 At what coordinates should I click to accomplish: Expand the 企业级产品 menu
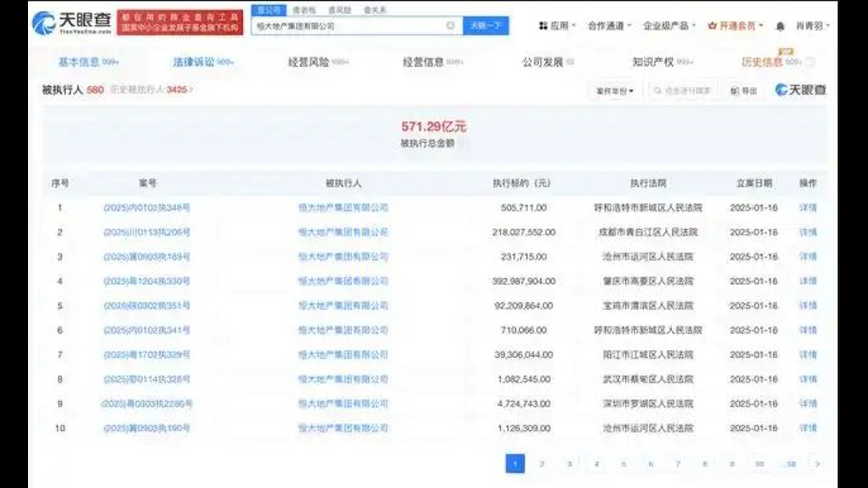pyautogui.click(x=670, y=26)
